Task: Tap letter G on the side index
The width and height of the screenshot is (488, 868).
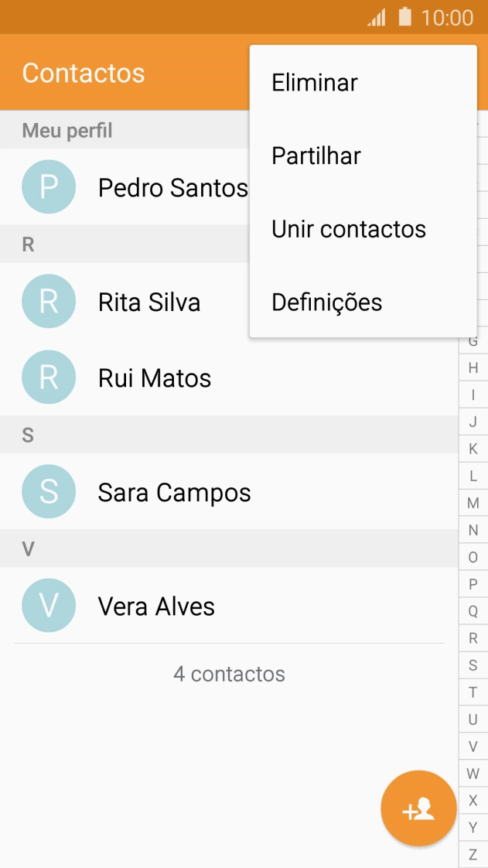Action: 473,340
